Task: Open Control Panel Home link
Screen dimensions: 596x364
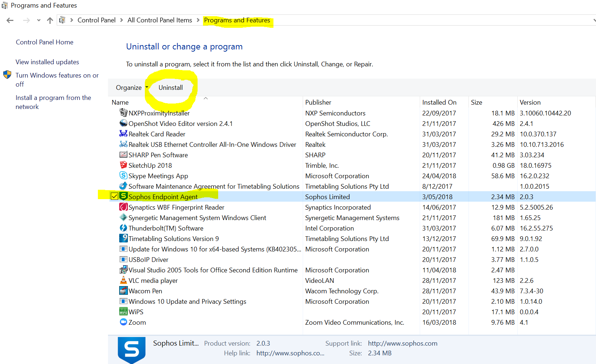Action: (44, 42)
